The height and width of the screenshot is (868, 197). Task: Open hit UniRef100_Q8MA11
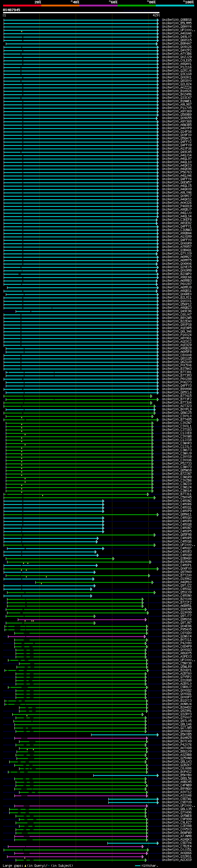pos(177,514)
